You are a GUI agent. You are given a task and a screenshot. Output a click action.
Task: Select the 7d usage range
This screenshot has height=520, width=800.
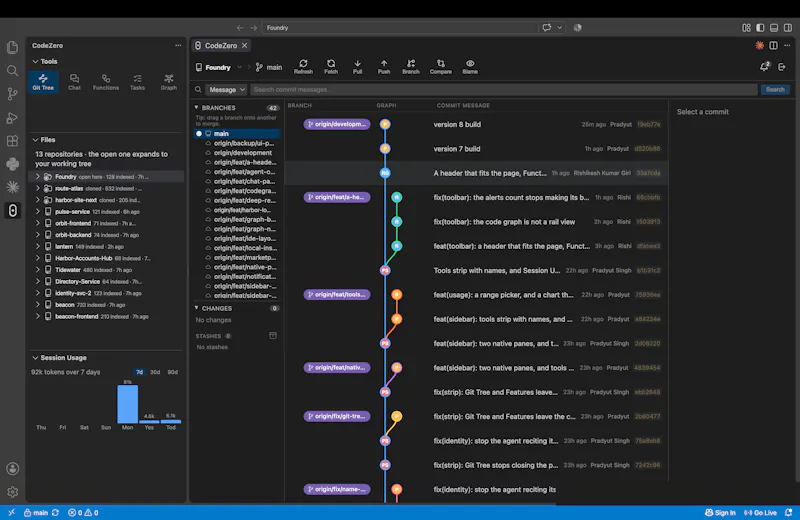coord(139,372)
